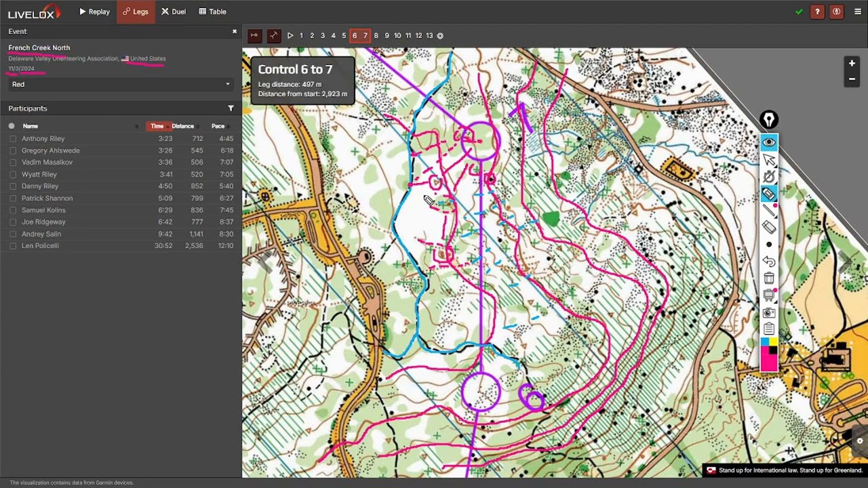Open the whiteboard easel tool
This screenshot has width=868, height=488.
tap(768, 296)
